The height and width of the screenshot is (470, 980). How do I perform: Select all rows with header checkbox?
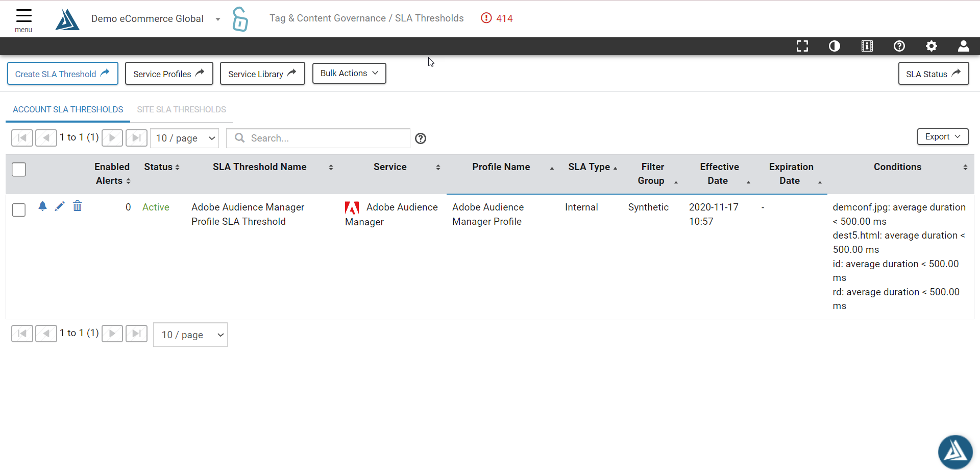click(19, 170)
